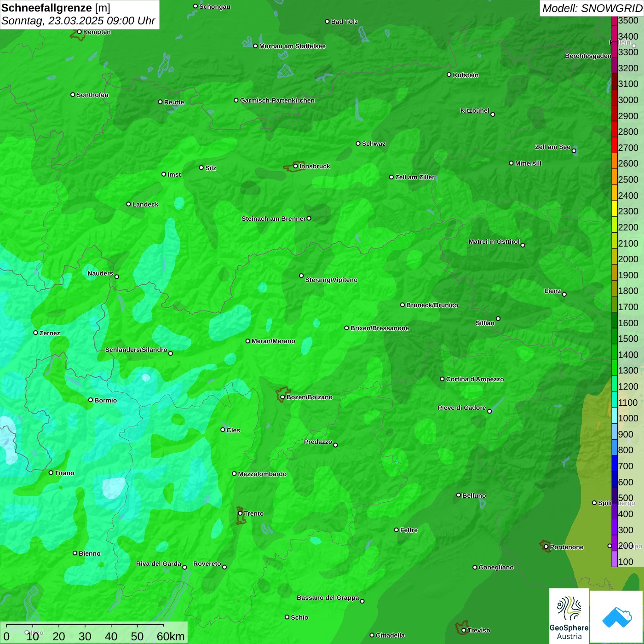Image resolution: width=644 pixels, height=644 pixels.
Task: Click the 60km scale bar label
Action: pos(171,636)
